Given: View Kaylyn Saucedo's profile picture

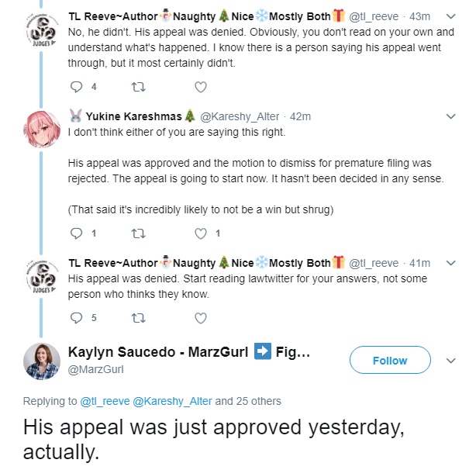Looking at the screenshot, I should click(42, 361).
